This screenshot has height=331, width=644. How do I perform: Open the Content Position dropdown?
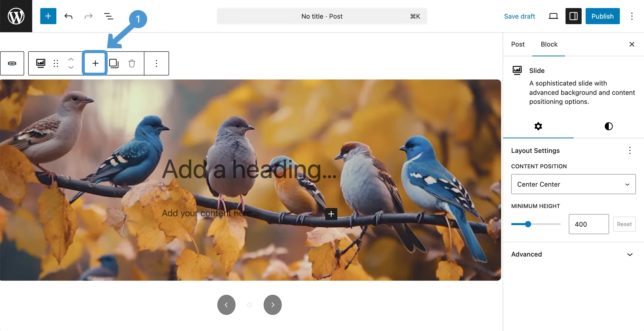tap(573, 184)
